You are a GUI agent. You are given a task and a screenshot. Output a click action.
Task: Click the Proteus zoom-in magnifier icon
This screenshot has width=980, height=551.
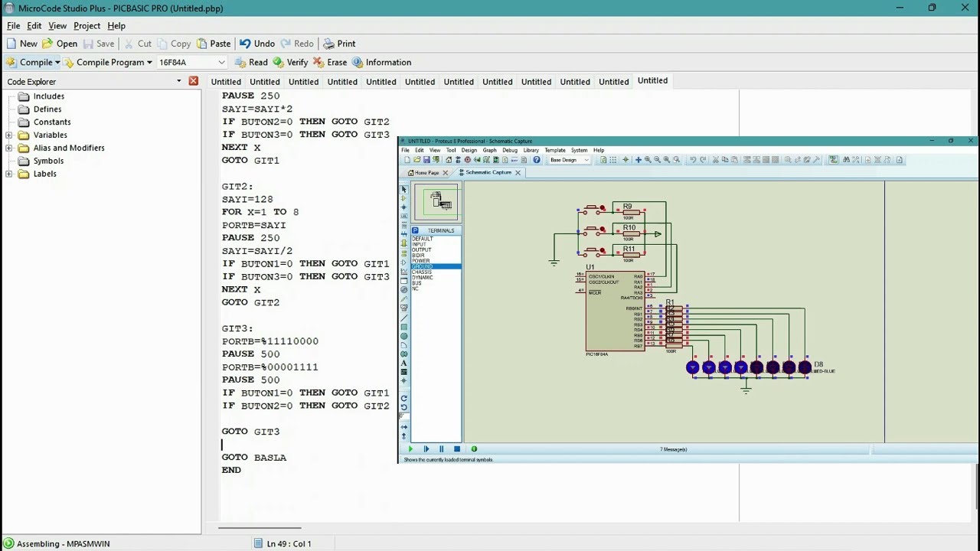648,160
